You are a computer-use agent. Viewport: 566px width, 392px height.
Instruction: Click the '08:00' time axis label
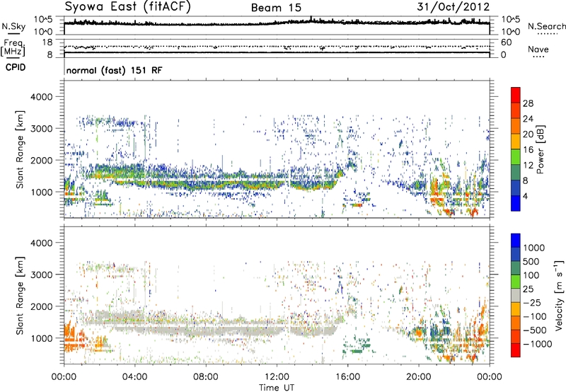[206, 377]
